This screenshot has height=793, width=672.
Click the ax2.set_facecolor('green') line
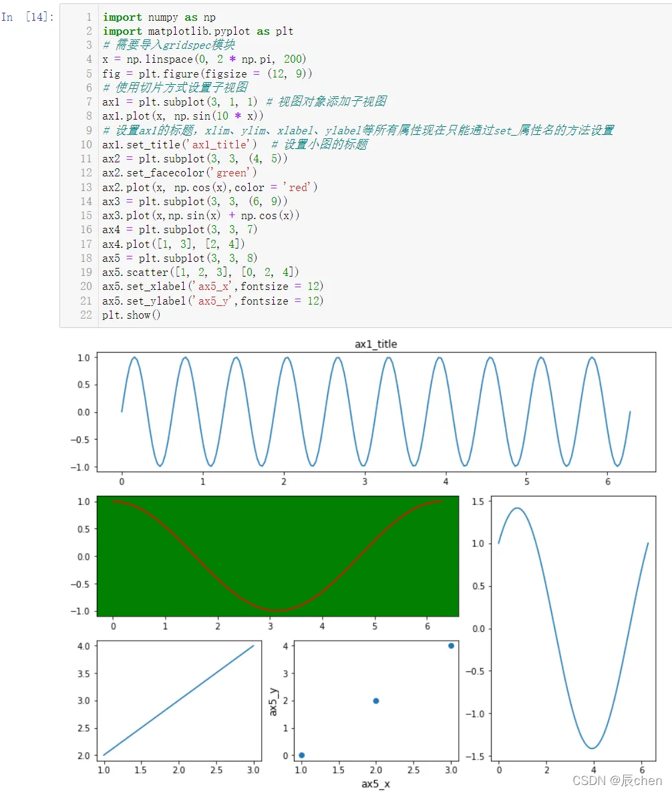180,173
